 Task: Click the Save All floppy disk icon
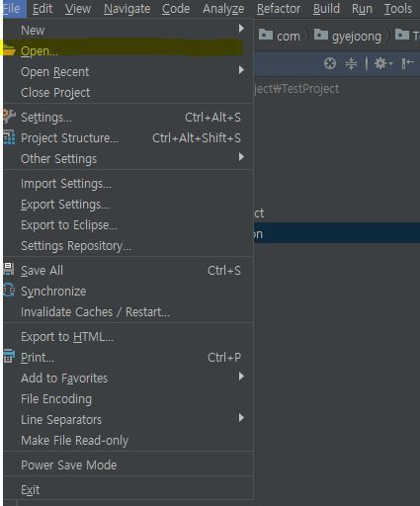9,270
